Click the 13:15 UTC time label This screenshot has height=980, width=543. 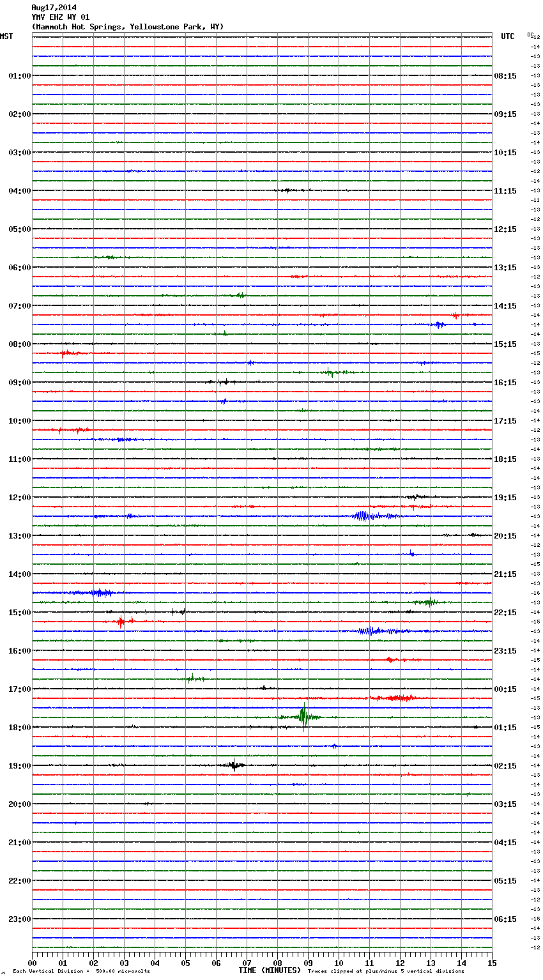[505, 268]
